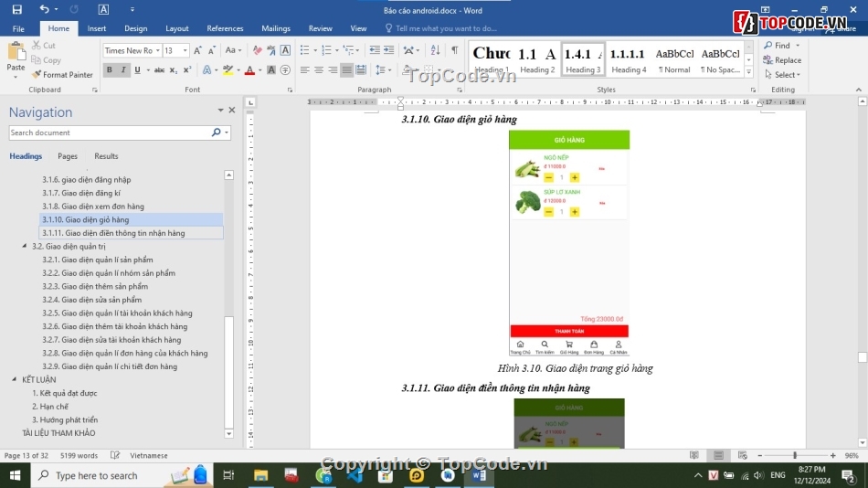Open the File menu
This screenshot has height=488, width=868.
point(18,28)
